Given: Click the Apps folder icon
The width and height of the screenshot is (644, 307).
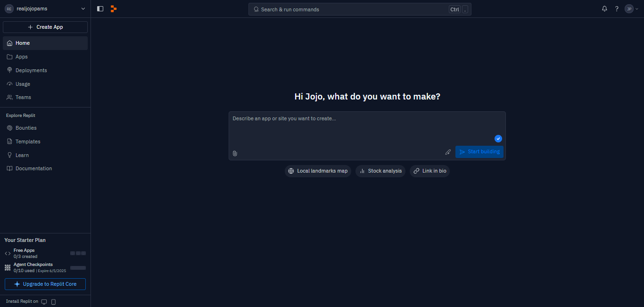Looking at the screenshot, I should point(9,57).
